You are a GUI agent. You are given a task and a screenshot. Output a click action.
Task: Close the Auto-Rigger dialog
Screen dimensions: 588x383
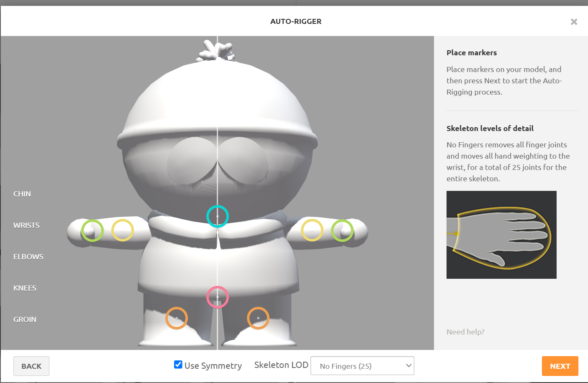pyautogui.click(x=574, y=22)
